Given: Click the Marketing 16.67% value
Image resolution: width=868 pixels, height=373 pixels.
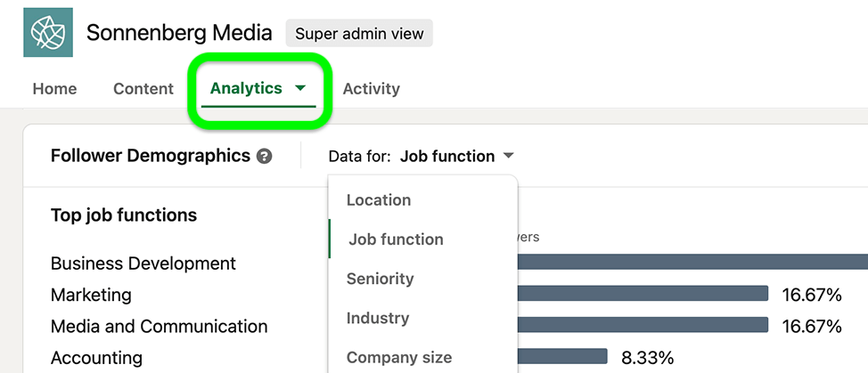Looking at the screenshot, I should click(x=812, y=295).
